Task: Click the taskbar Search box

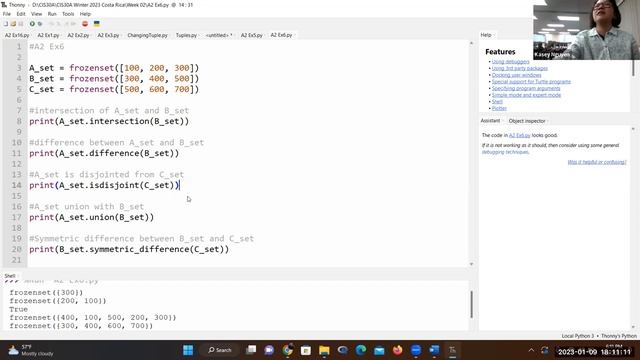Action: pyautogui.click(x=220, y=350)
